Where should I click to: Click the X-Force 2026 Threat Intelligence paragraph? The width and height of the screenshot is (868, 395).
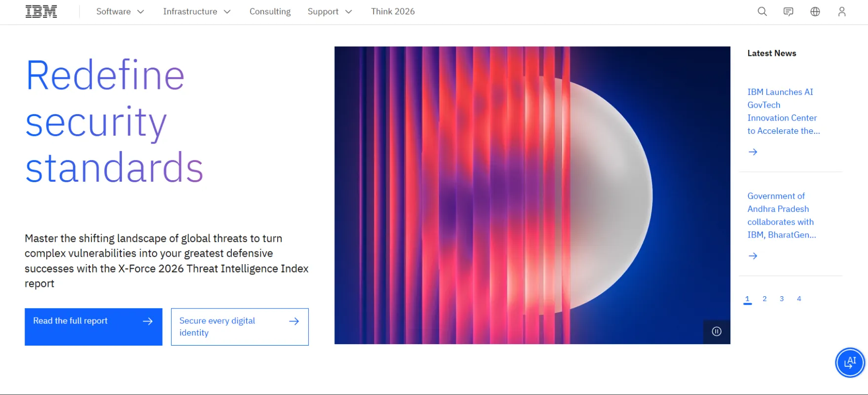pos(167,261)
